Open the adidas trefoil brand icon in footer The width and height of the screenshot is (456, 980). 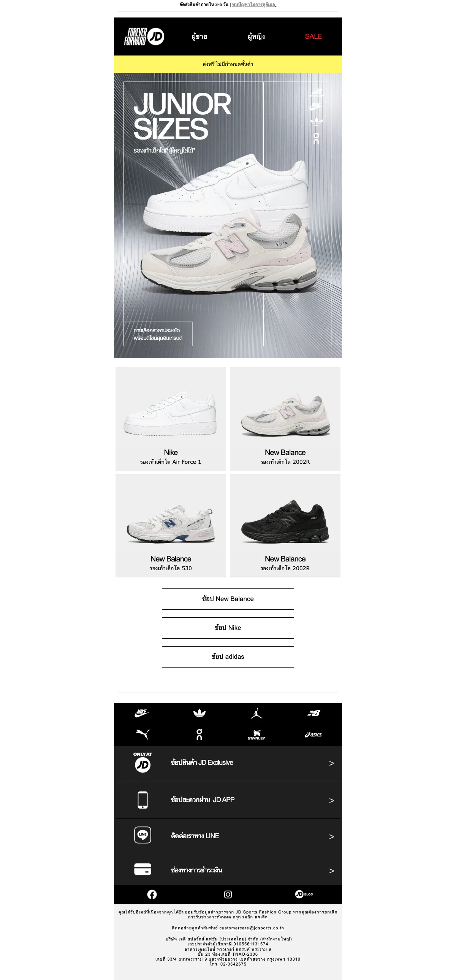[x=199, y=713]
